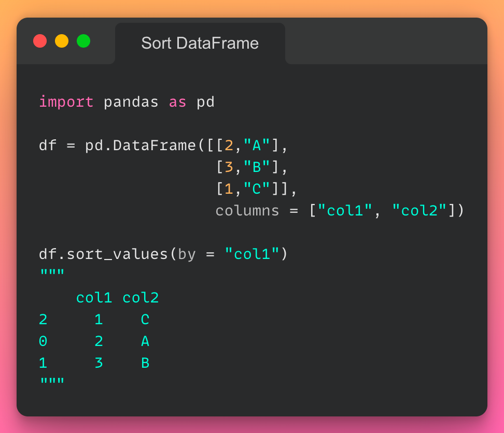This screenshot has width=504, height=433.
Task: Click the index 0 in the output table
Action: pos(43,341)
